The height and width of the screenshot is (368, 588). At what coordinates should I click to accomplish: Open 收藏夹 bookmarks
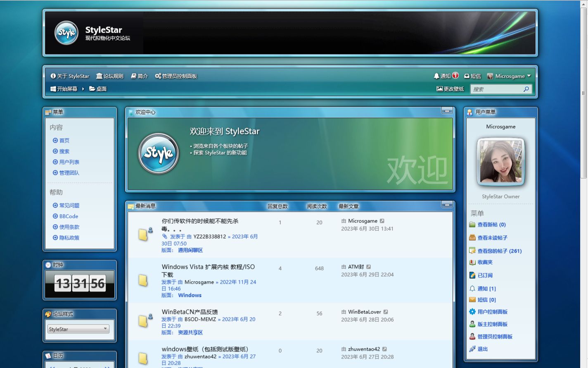point(485,262)
